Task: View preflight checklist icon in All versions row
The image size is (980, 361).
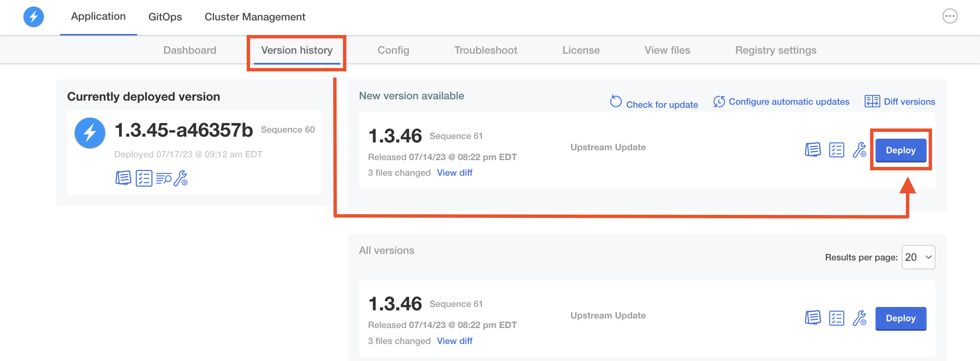Action: coord(836,318)
